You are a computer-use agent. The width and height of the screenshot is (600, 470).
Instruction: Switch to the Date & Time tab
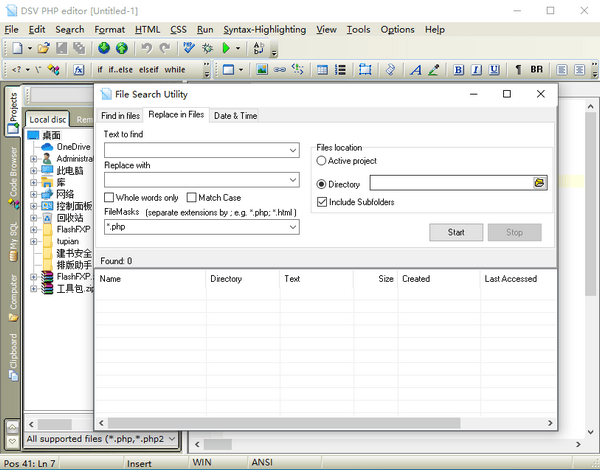[235, 116]
